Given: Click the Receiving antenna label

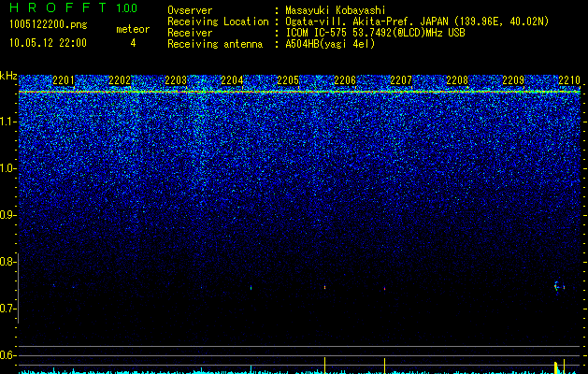Looking at the screenshot, I should [215, 44].
